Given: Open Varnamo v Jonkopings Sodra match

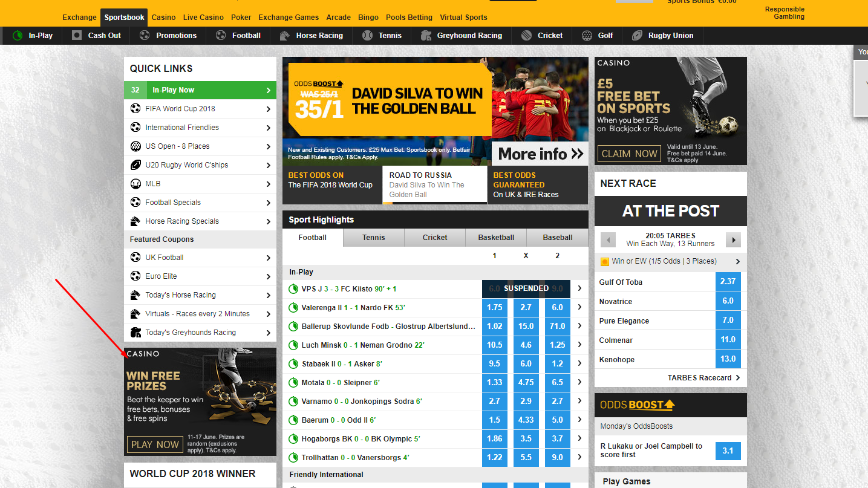Looking at the screenshot, I should [362, 402].
